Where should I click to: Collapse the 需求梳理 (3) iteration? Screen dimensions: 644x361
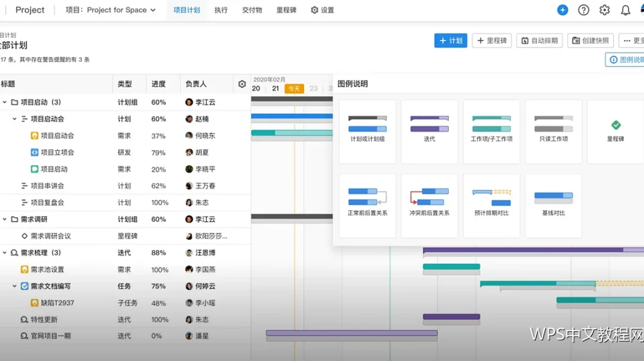coord(5,253)
